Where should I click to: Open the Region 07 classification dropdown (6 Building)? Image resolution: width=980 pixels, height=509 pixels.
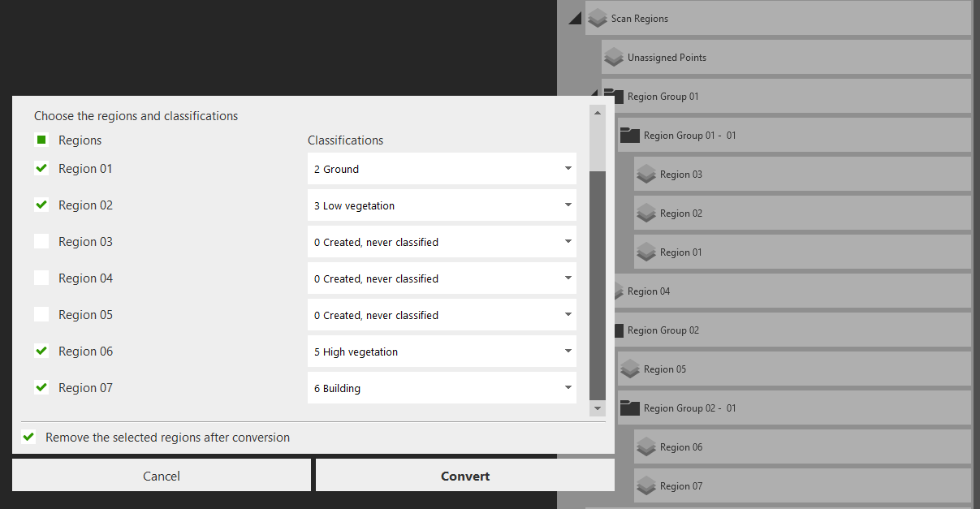[x=442, y=388]
